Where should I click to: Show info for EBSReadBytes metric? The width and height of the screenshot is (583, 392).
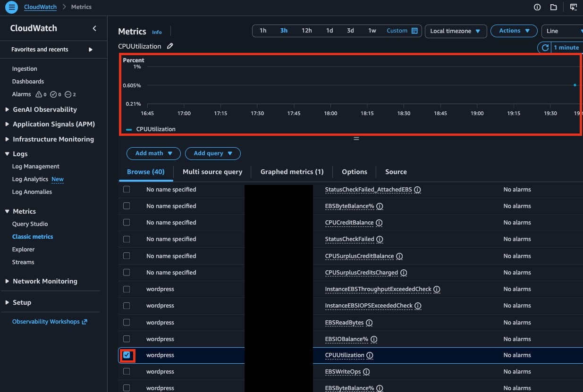pos(369,323)
